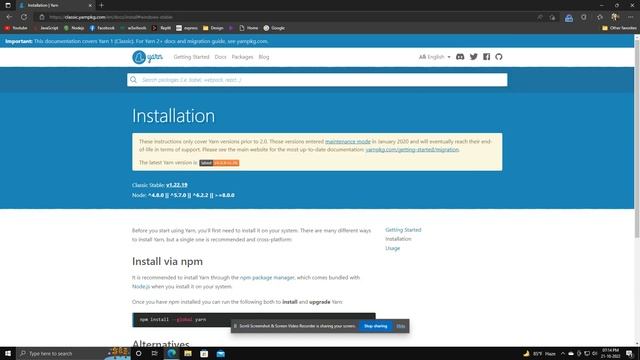Follow the npm package manager link
Image resolution: width=640 pixels, height=360 pixels.
click(267, 278)
